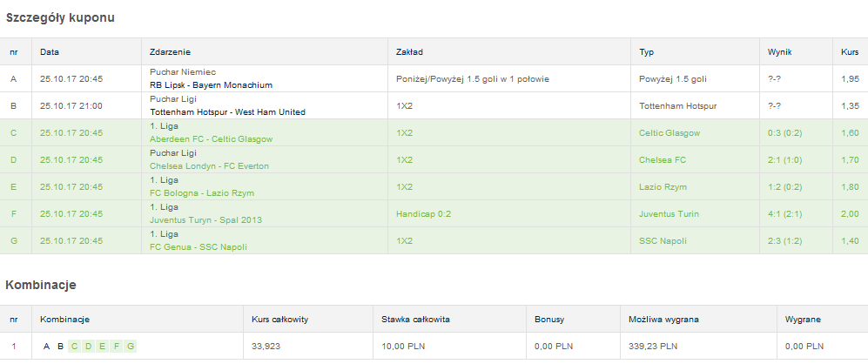The height and width of the screenshot is (364, 868).
Task: Click FC Bologna - Lazio Rzym match
Action: [202, 192]
